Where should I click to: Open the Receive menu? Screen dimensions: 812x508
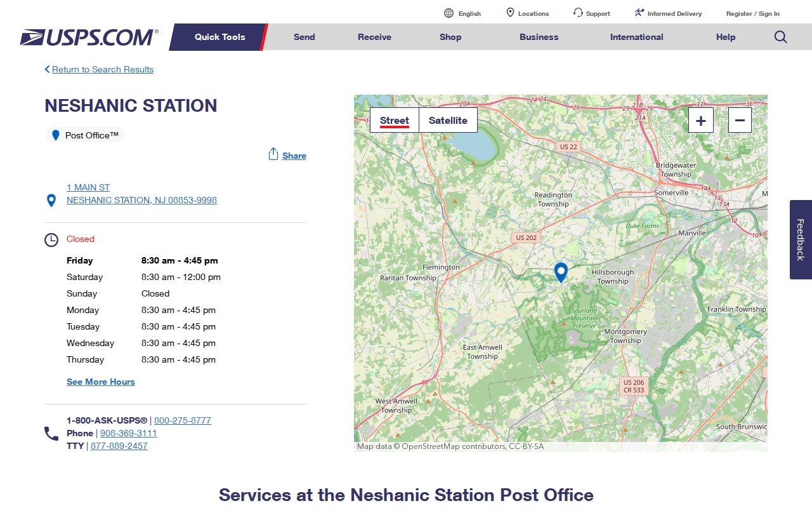pos(374,37)
